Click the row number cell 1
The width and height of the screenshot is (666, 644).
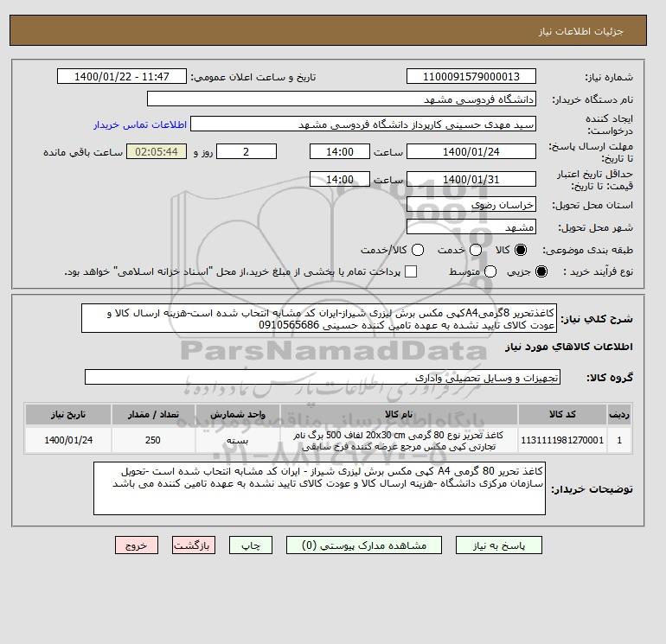(619, 440)
